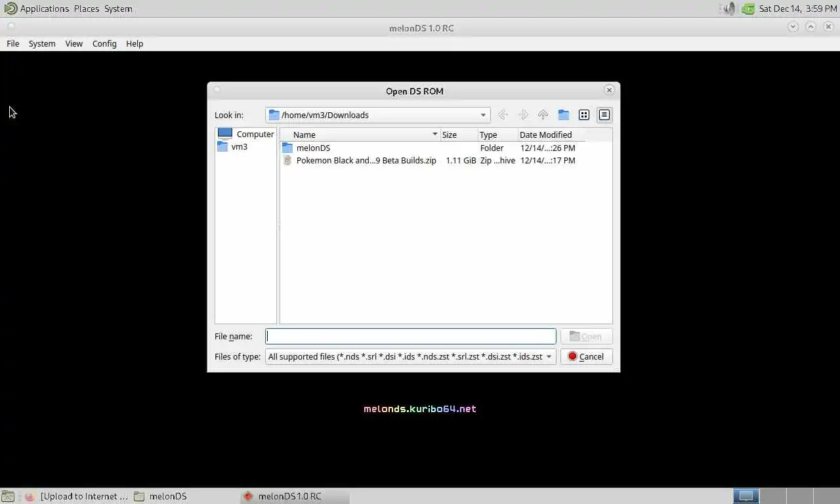The width and height of the screenshot is (840, 504).
Task: Close the Open DS ROM dialog
Action: [x=609, y=90]
